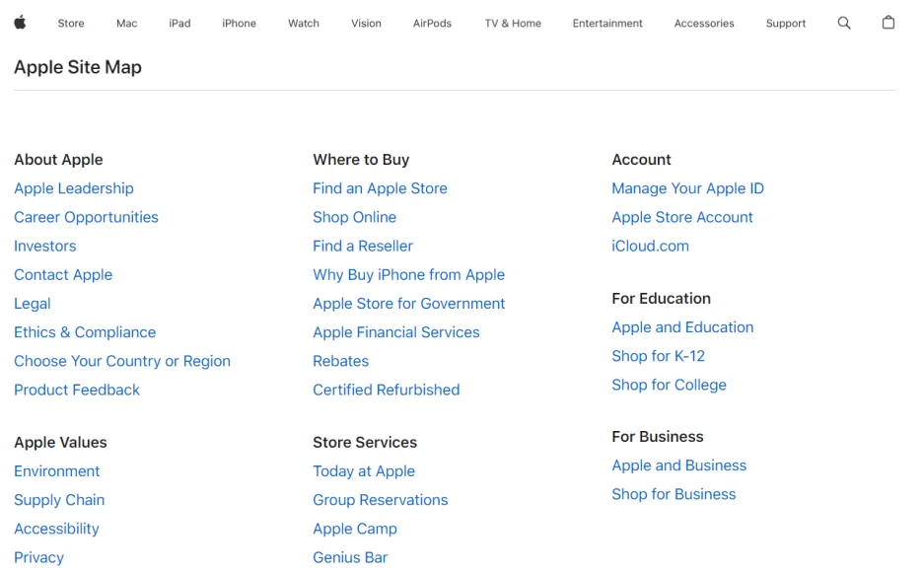Viewport: 924px width, 572px height.
Task: Open the Shop for K-12 link
Action: (x=658, y=356)
